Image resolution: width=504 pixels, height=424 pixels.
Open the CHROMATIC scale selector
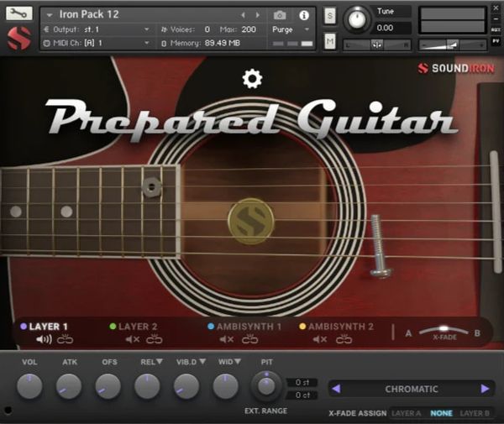pos(412,389)
